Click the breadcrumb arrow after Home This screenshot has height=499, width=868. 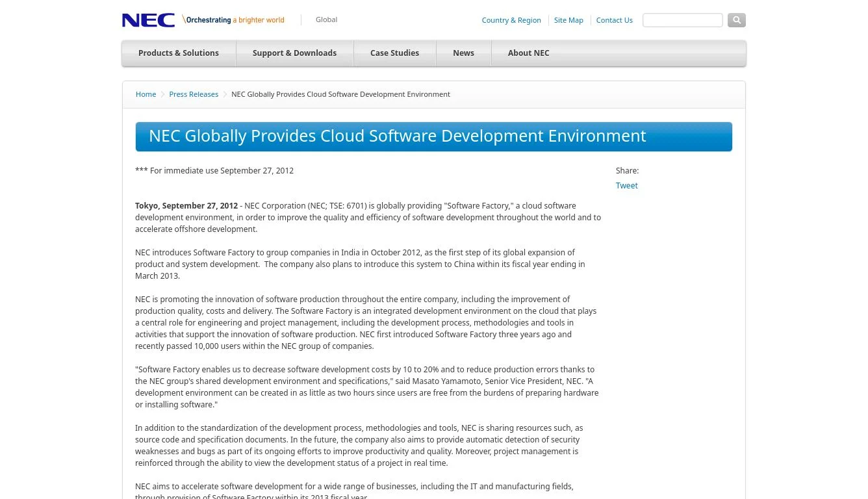pyautogui.click(x=162, y=94)
